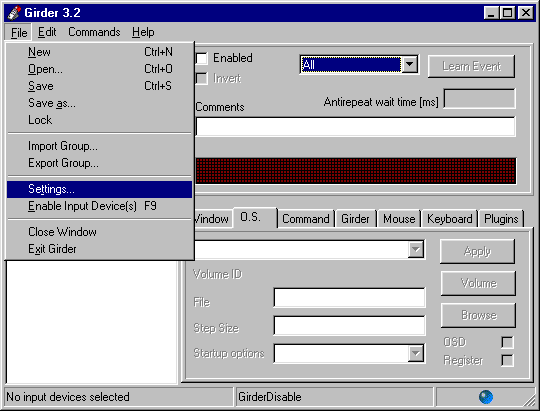Choose Save from the File menu

[x=100, y=86]
